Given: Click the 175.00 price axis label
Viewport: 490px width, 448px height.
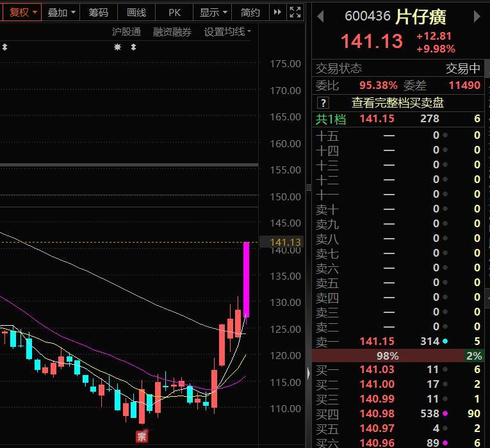Looking at the screenshot, I should coord(285,64).
